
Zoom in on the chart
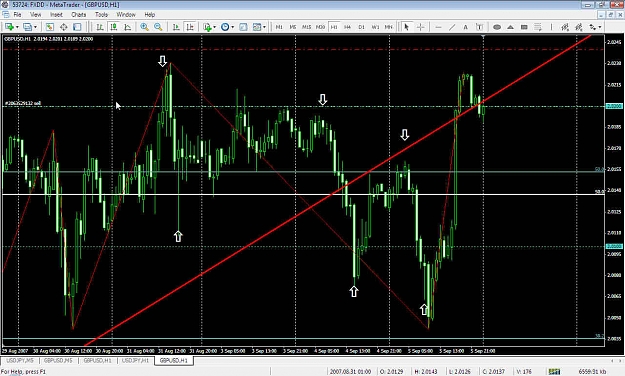point(144,27)
